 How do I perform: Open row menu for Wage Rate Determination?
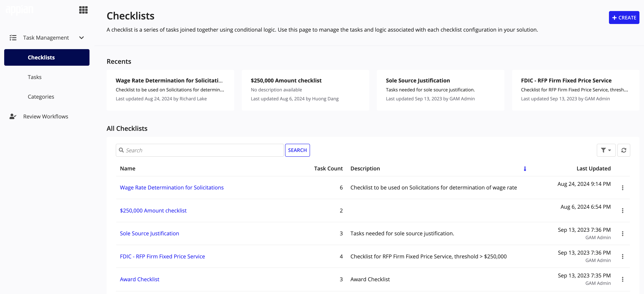[x=622, y=188]
